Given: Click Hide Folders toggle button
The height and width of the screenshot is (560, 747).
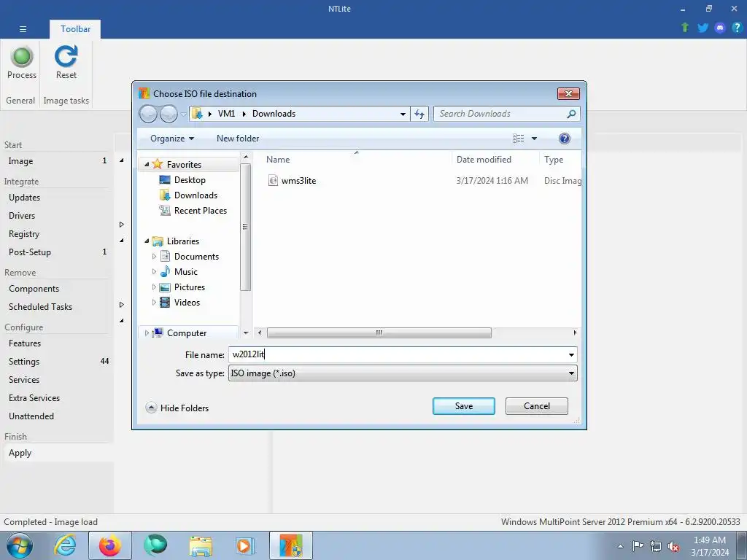Looking at the screenshot, I should click(x=177, y=408).
